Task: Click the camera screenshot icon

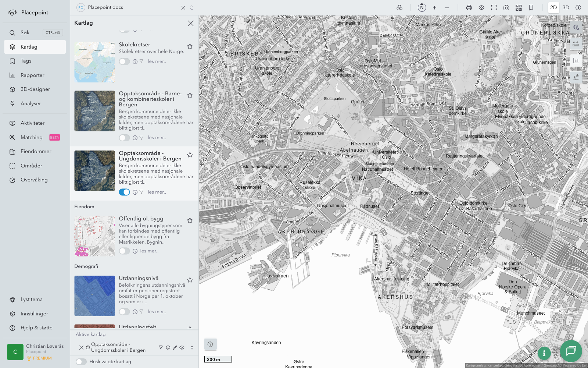Action: pyautogui.click(x=506, y=8)
